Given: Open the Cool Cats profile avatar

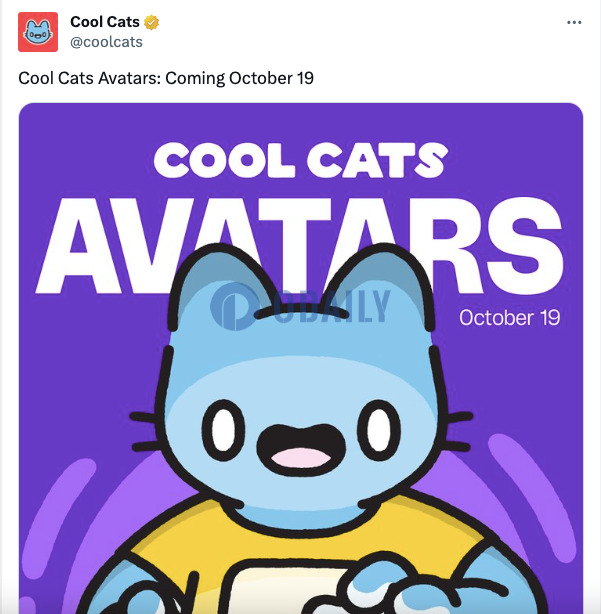Looking at the screenshot, I should pos(38,32).
